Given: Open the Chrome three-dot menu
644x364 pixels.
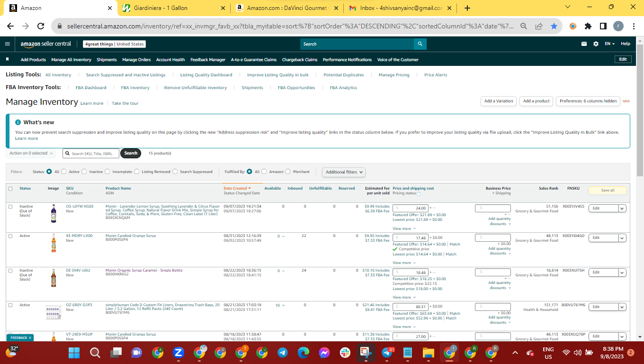Looking at the screenshot, I should [x=634, y=27].
